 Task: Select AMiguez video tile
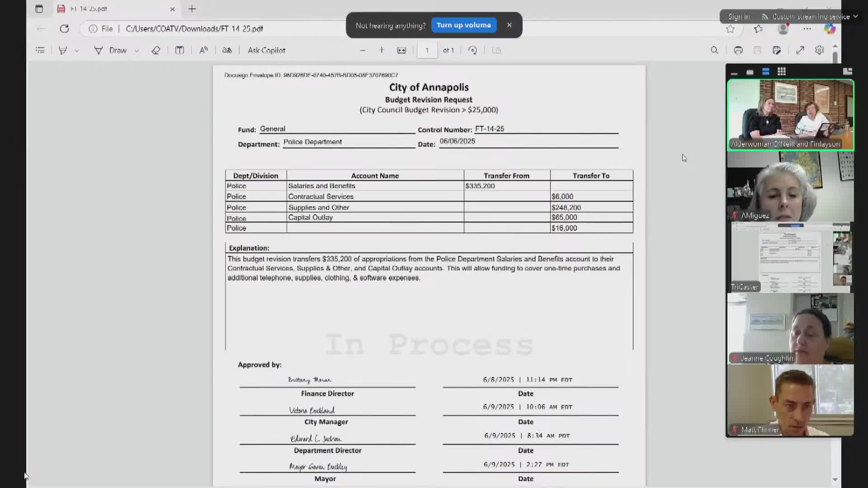click(790, 186)
